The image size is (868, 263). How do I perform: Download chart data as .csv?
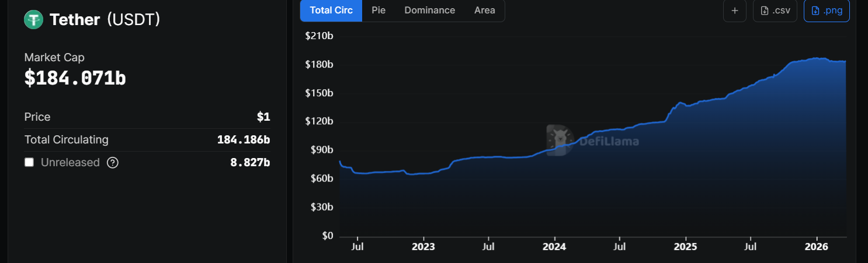(775, 10)
